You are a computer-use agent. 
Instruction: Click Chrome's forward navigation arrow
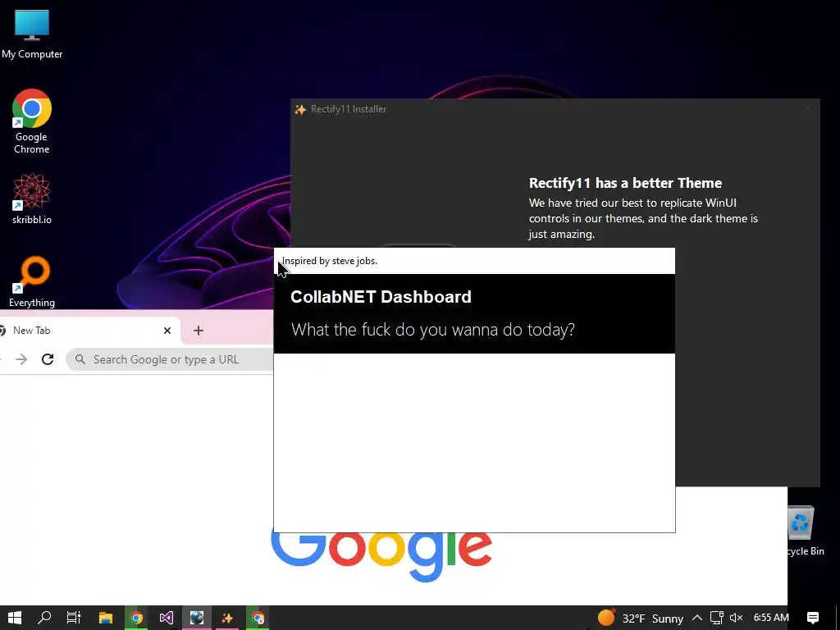point(21,359)
